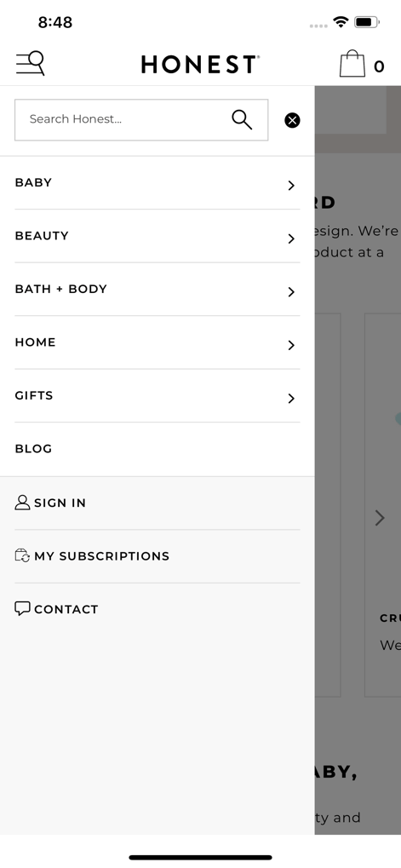Focus the Search Honest input field
The width and height of the screenshot is (401, 868).
pos(141,119)
